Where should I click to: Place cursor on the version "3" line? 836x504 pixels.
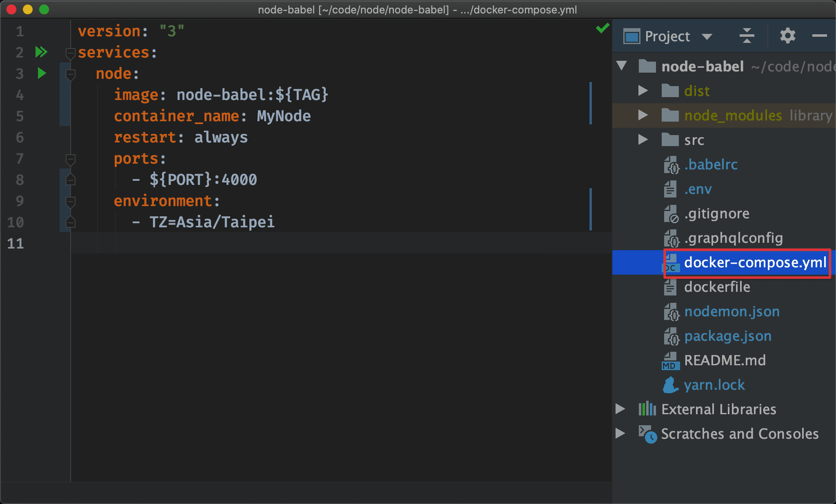point(131,31)
